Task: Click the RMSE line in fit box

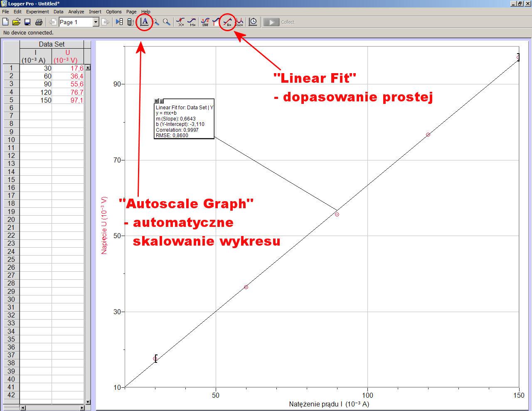Action: [x=172, y=135]
